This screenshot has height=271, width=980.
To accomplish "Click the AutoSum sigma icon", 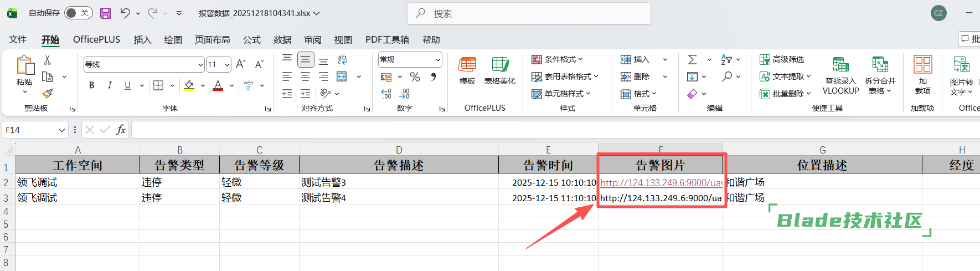I will [x=692, y=59].
